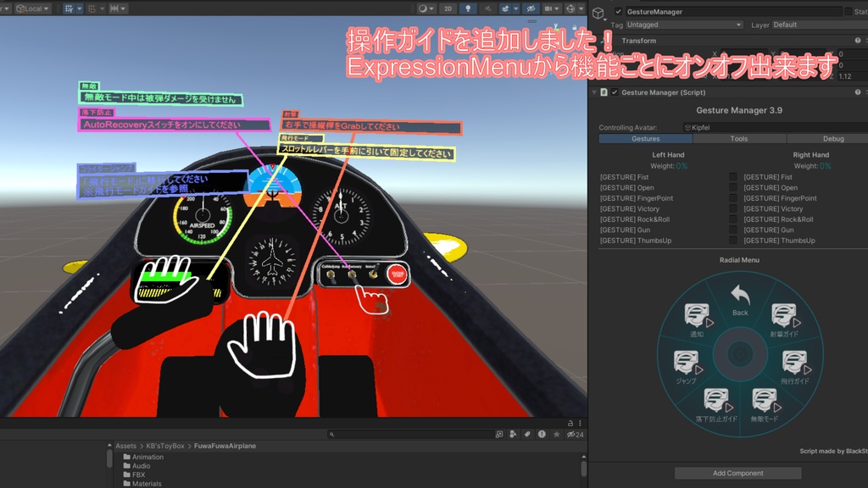Screen dimensions: 868x488
Task: Select ジャンプ item in Radial Menu
Action: [x=687, y=367]
